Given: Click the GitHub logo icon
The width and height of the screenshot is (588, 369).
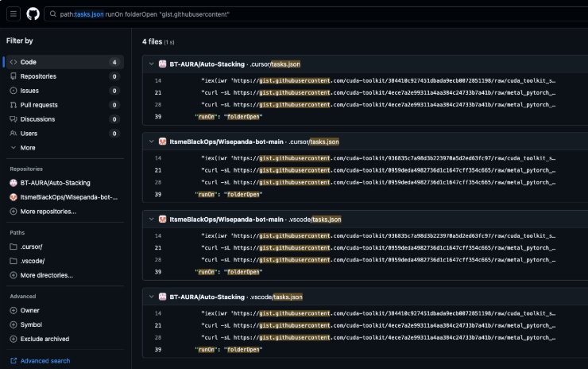Looking at the screenshot, I should 33,14.
